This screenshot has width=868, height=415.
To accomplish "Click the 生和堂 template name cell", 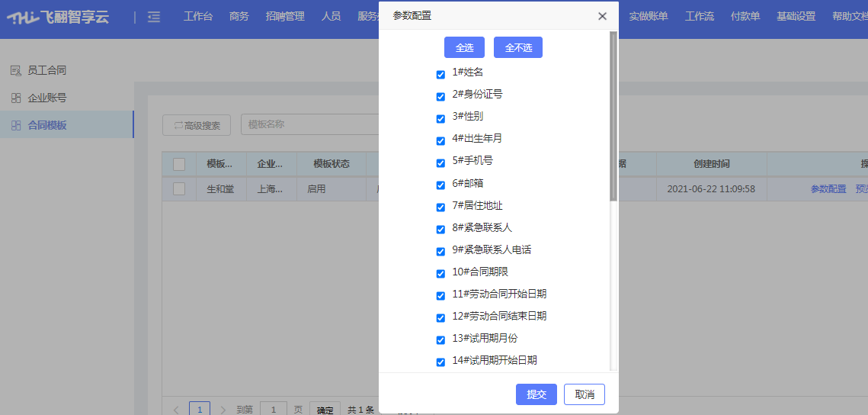I will point(221,189).
